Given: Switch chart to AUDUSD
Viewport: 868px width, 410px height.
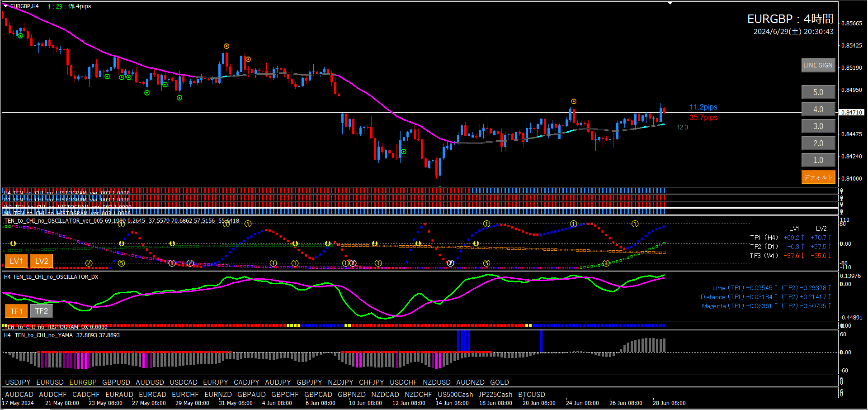Looking at the screenshot, I should click(x=150, y=382).
